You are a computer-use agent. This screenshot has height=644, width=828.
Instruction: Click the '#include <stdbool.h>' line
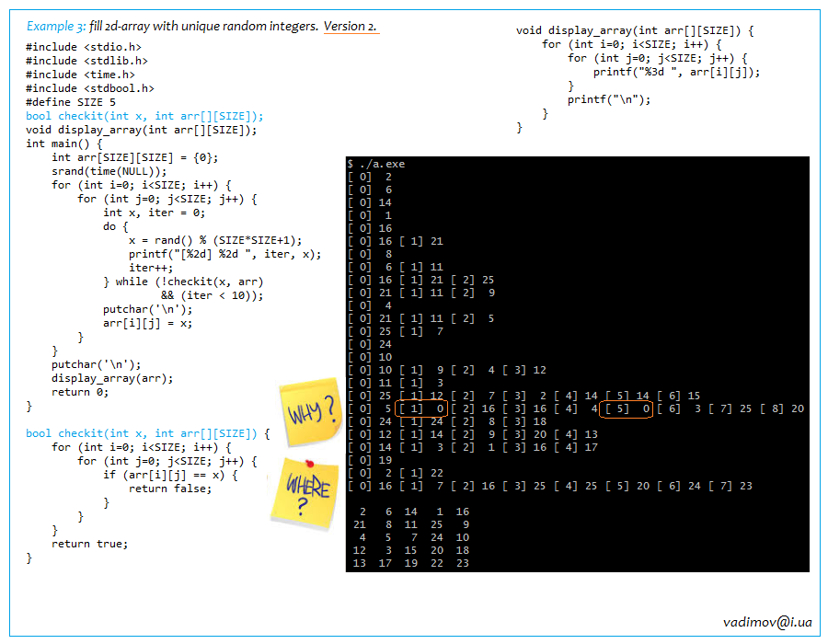[90, 88]
